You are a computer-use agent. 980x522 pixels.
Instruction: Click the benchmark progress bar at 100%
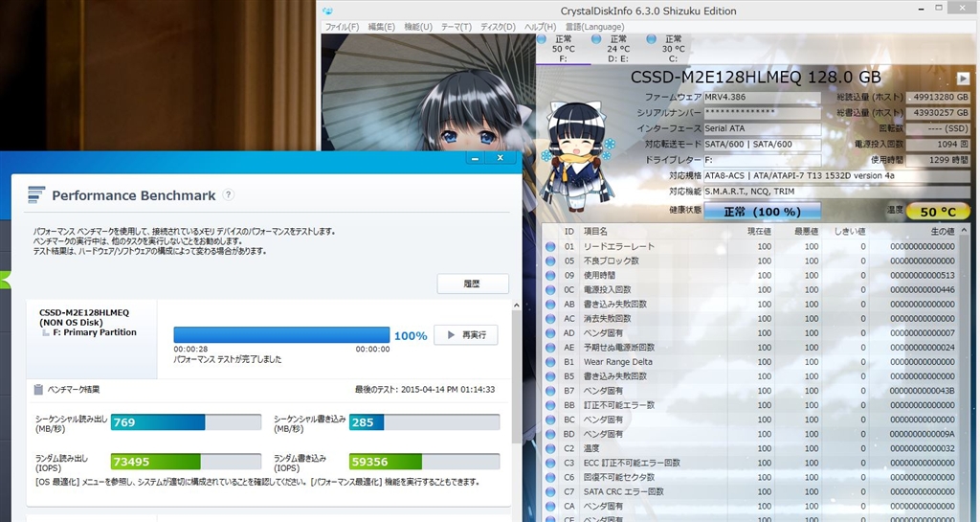281,334
